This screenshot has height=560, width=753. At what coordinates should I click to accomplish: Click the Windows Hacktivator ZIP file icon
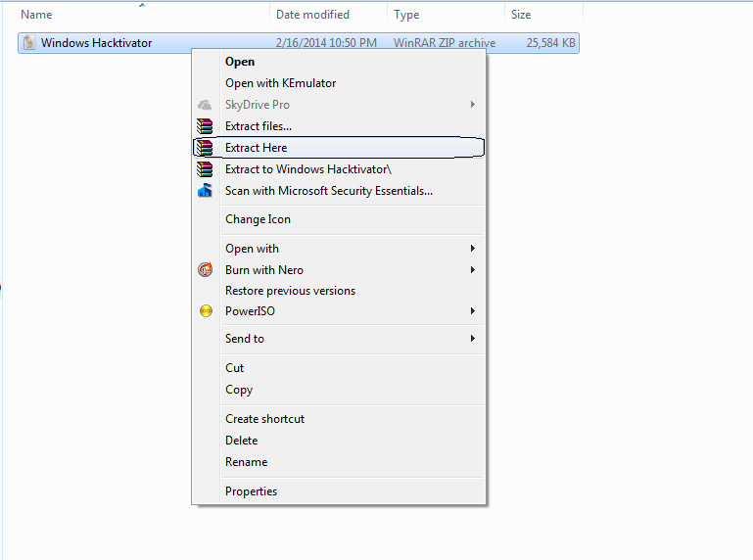click(29, 43)
